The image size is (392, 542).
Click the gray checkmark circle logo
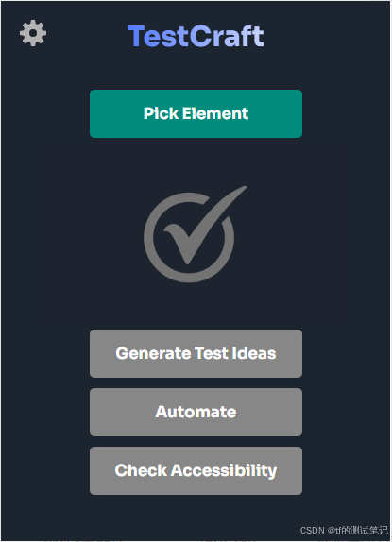196,234
